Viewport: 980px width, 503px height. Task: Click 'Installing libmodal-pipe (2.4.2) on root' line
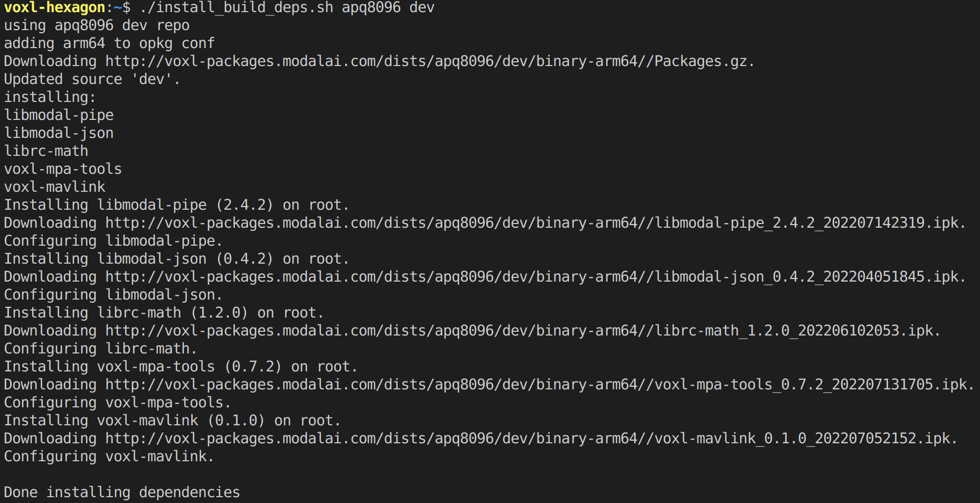[177, 205]
